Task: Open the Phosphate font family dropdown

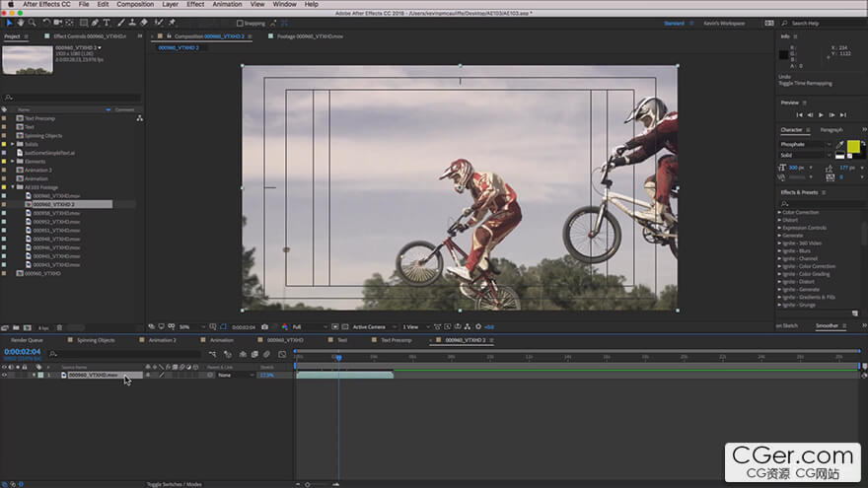Action: pyautogui.click(x=806, y=144)
